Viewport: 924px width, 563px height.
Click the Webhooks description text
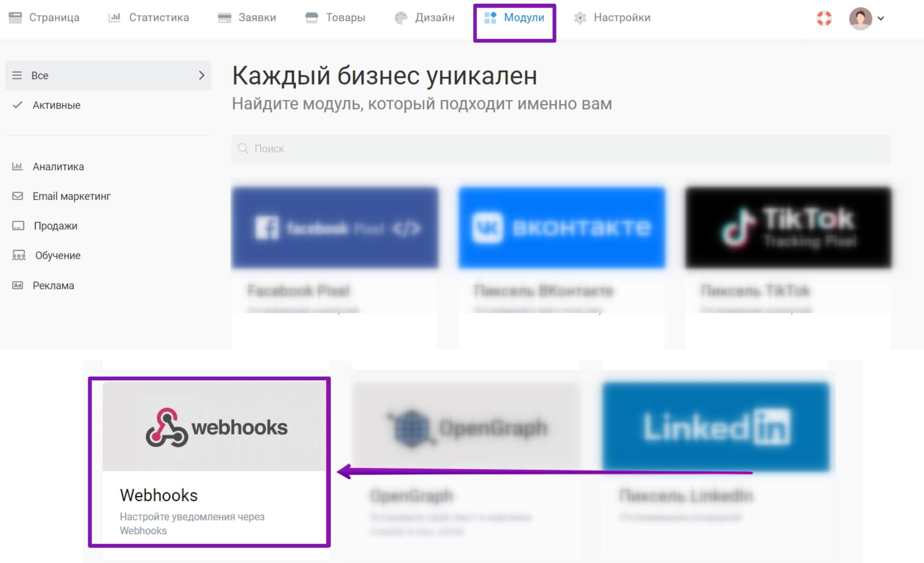192,524
